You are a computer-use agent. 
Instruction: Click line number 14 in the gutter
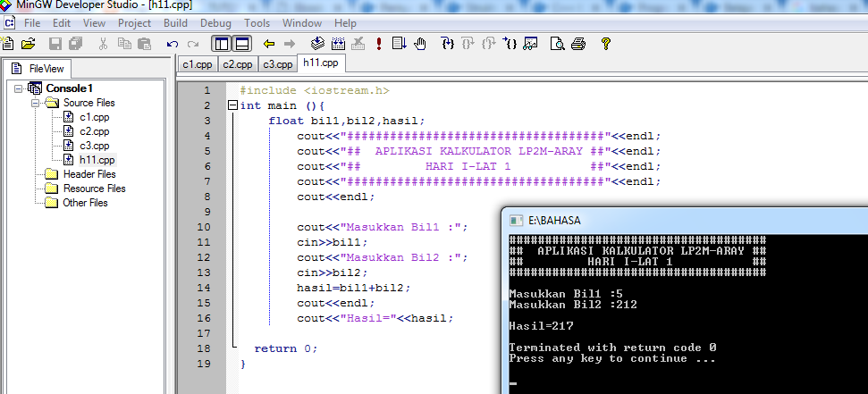tap(204, 289)
